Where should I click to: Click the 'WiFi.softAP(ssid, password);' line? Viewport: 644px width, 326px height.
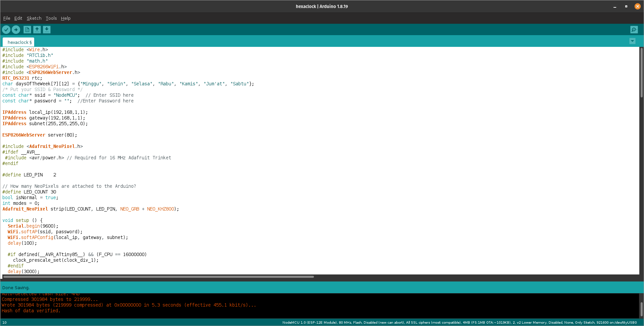(45, 232)
